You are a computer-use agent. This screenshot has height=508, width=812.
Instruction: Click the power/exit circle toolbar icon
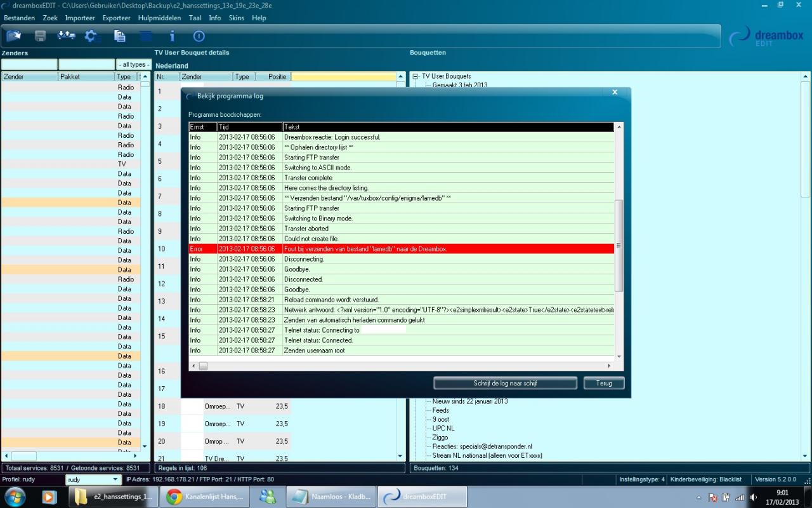coord(199,36)
